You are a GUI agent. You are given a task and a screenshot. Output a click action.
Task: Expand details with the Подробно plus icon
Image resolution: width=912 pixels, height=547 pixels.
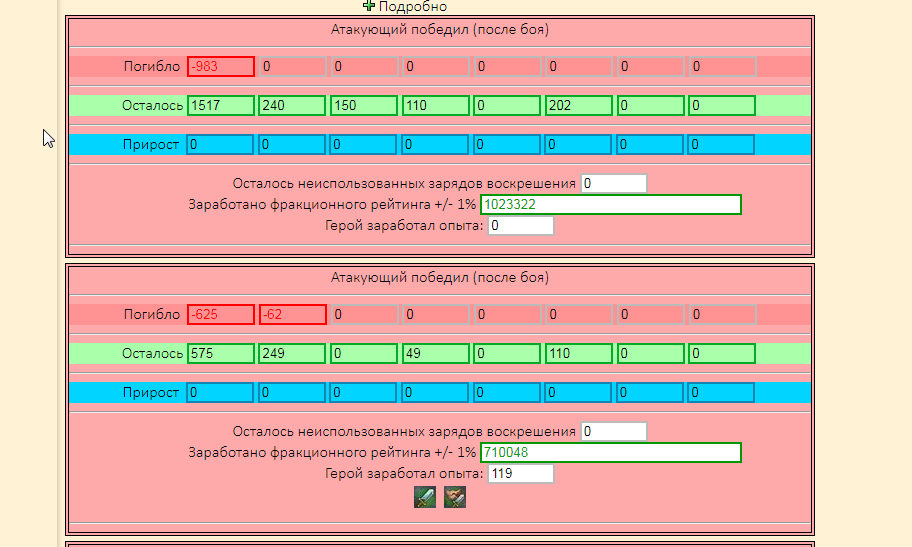point(368,6)
